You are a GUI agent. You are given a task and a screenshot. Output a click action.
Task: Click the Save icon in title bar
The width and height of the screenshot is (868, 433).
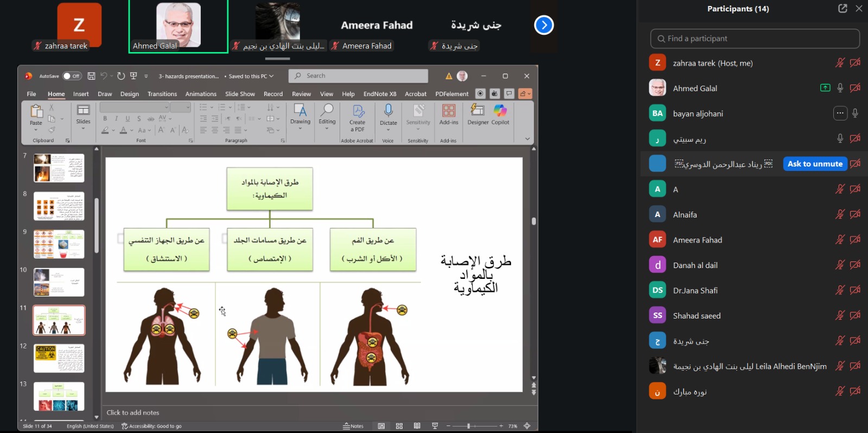[x=91, y=76]
